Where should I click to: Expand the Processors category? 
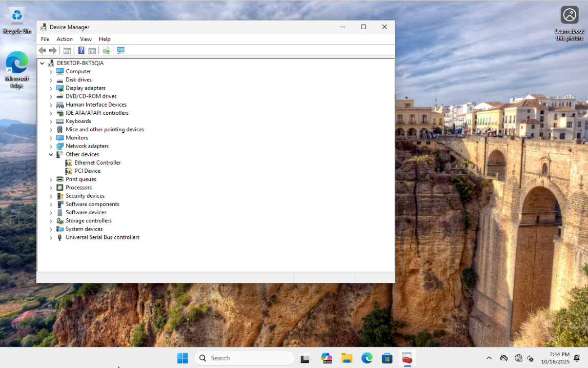[51, 188]
